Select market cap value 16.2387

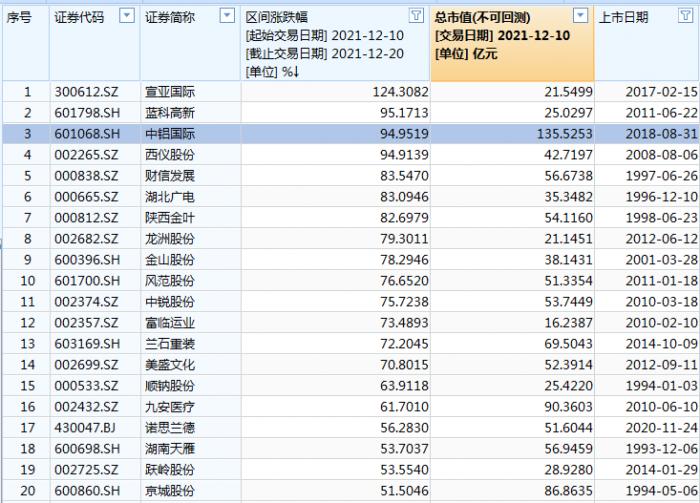[568, 323]
